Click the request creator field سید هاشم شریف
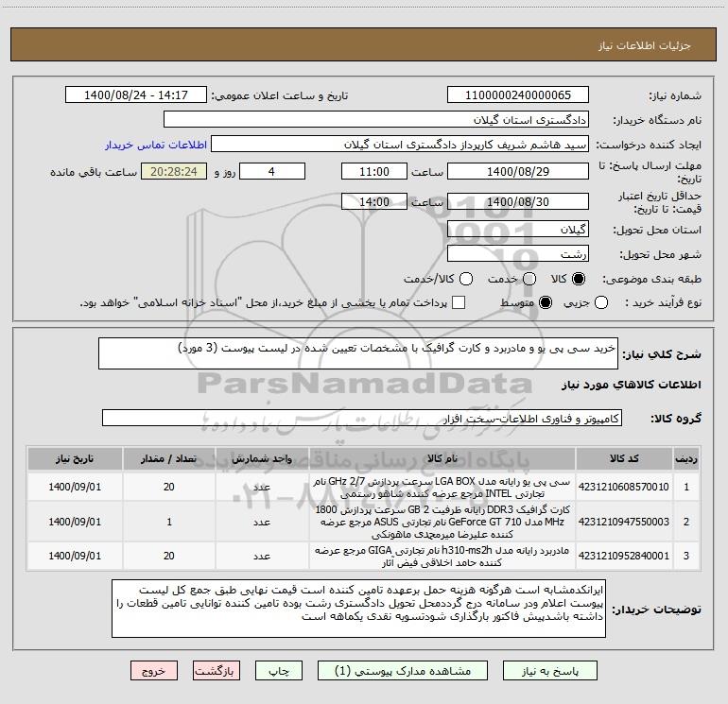728x704 pixels. (x=400, y=145)
